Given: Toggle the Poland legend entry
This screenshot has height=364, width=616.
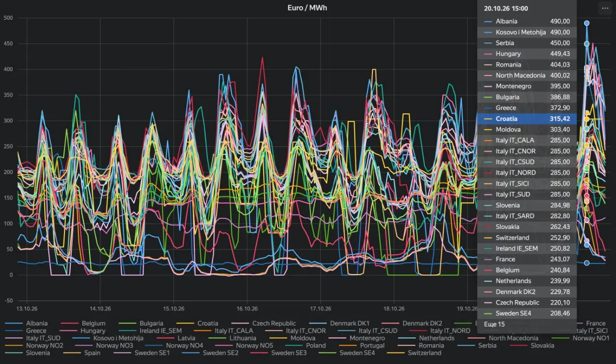Looking at the screenshot, I should 305,345.
